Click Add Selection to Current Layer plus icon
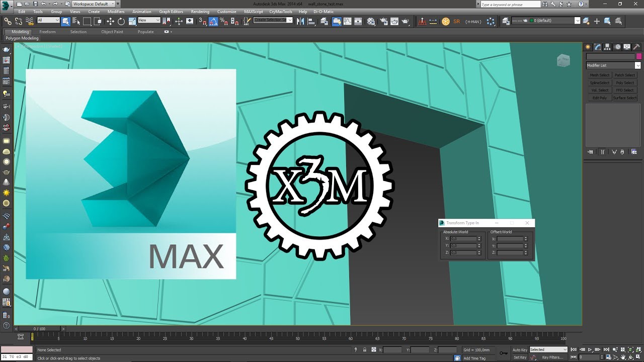Viewport: 644px width, 362px height. (x=597, y=21)
